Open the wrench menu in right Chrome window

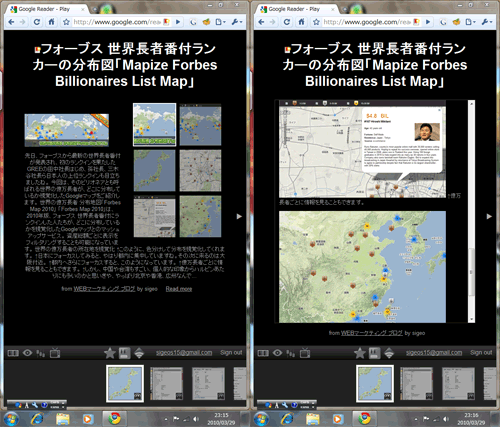coord(487,22)
